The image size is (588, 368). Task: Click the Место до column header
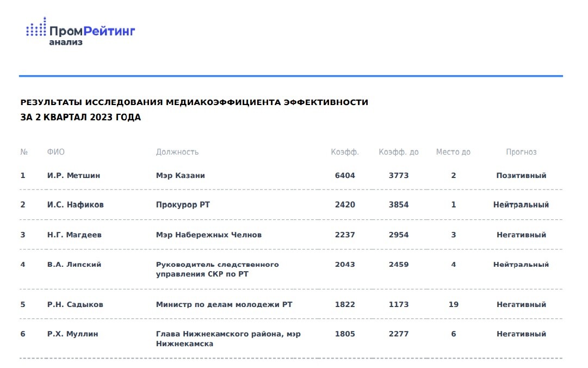point(453,152)
